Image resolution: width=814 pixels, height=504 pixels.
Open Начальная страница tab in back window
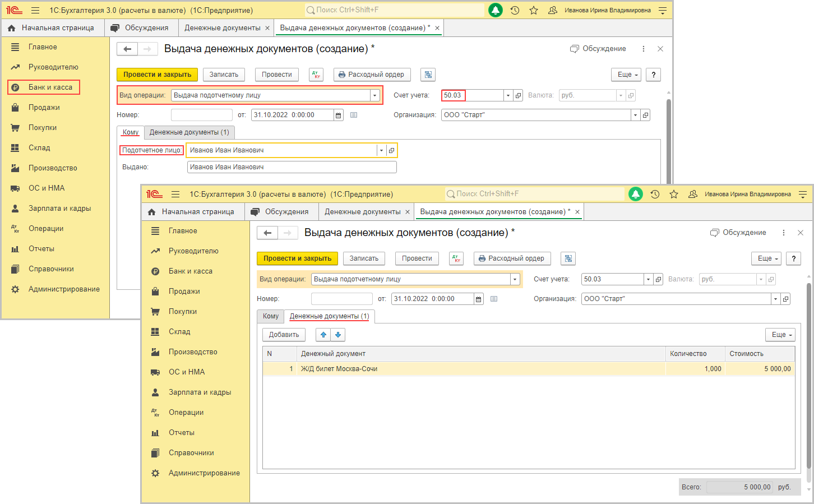(52, 28)
